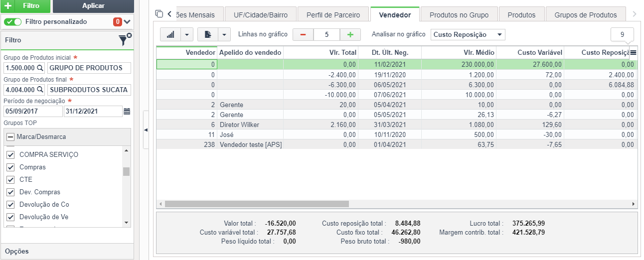Increase chart lines with green plus button
644x260 pixels.
coord(350,35)
